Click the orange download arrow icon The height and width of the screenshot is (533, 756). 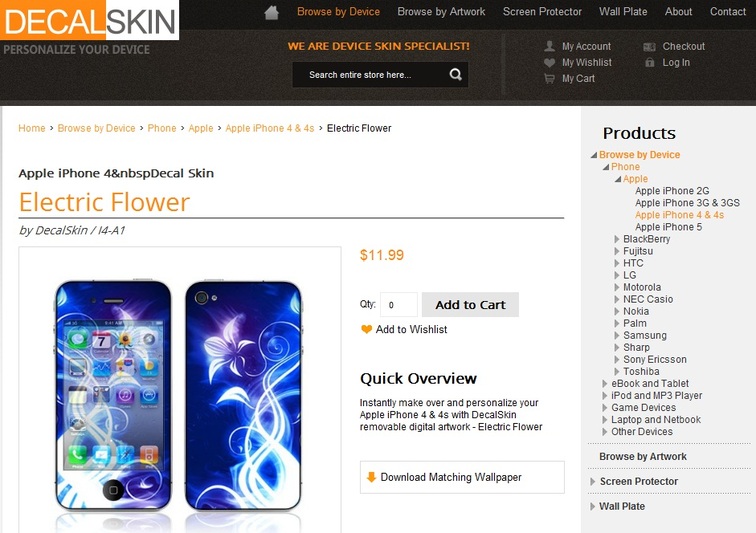point(371,477)
